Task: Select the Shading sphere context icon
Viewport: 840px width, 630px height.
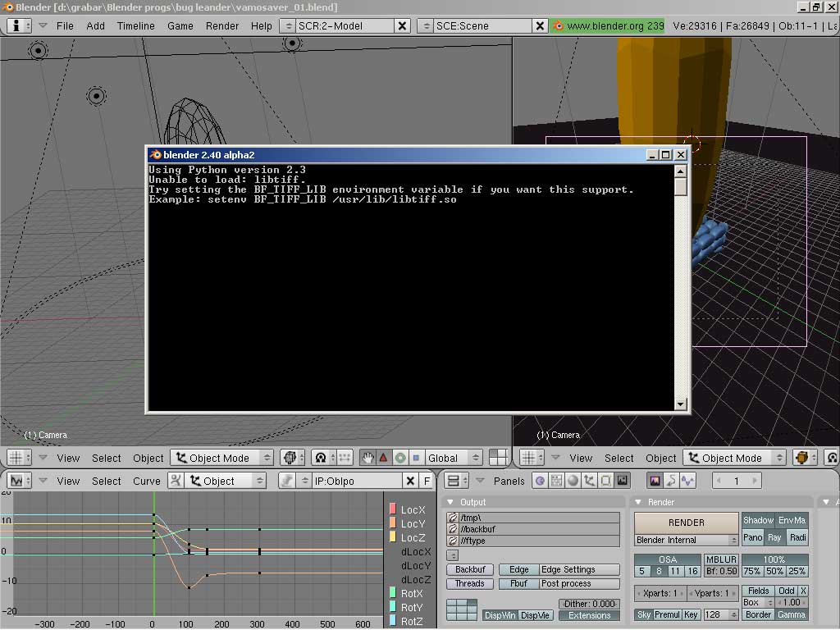Action: (573, 481)
